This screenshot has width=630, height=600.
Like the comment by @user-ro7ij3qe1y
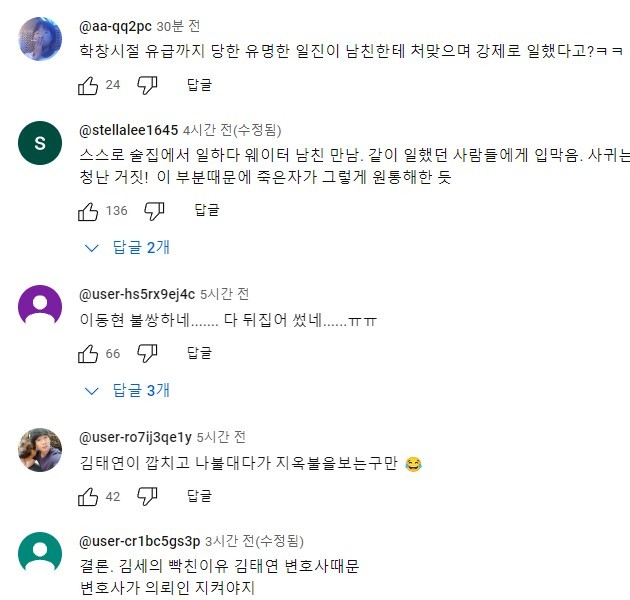[x=88, y=496]
